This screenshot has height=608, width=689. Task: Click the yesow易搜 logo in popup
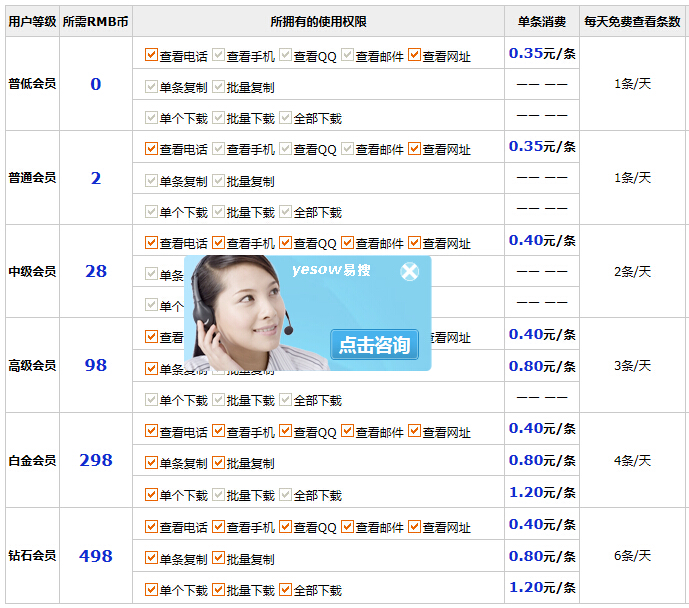(x=331, y=270)
